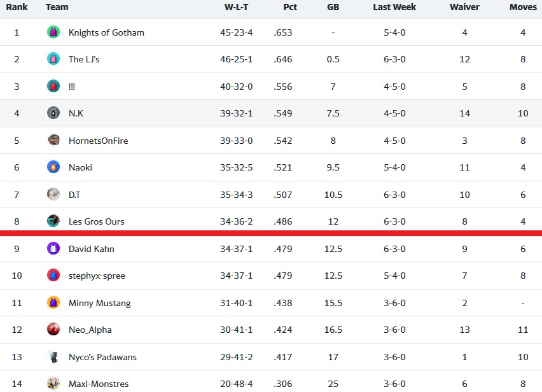Click the Last Week column header
Viewport: 542px width, 392px height.
pos(394,7)
